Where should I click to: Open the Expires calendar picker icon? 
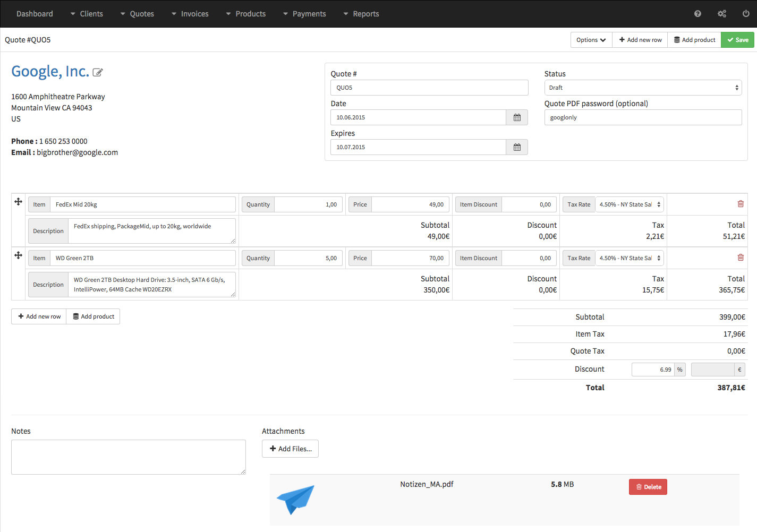(517, 147)
